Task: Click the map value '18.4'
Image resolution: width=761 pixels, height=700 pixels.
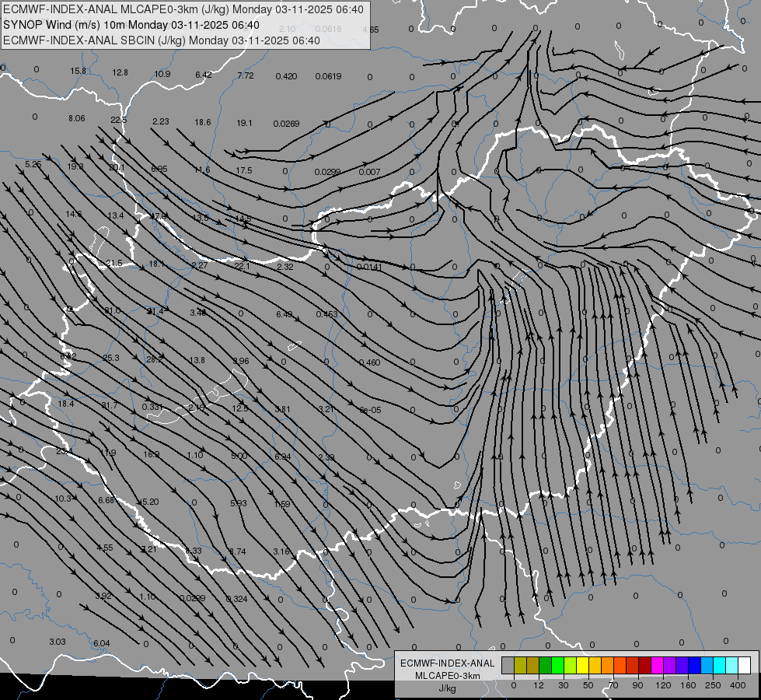Action: [65, 404]
